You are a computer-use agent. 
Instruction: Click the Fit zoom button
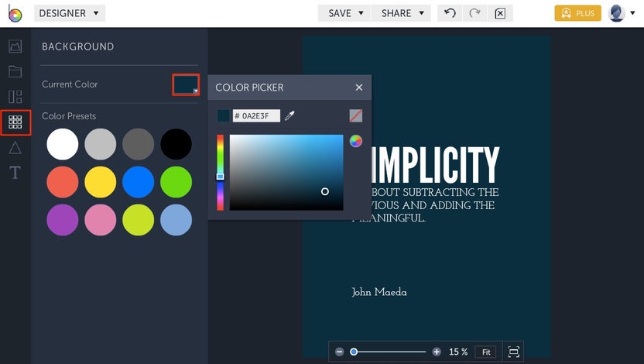[486, 352]
